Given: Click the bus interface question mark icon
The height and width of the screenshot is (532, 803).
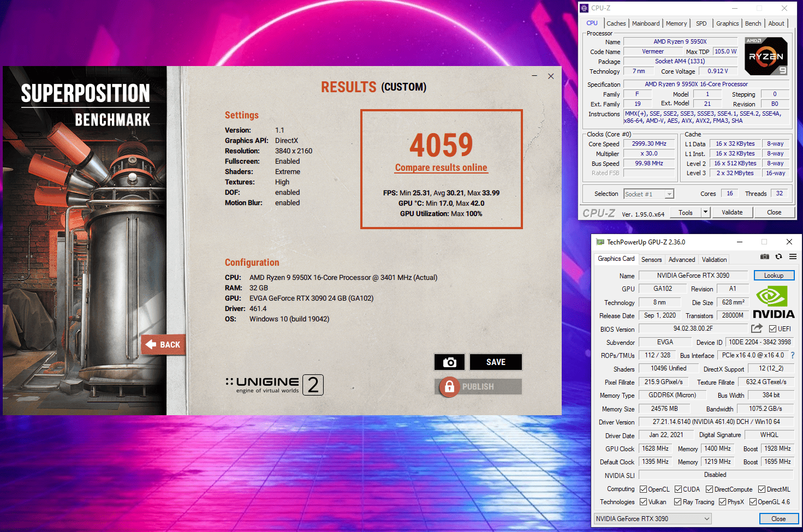Looking at the screenshot, I should pyautogui.click(x=793, y=355).
